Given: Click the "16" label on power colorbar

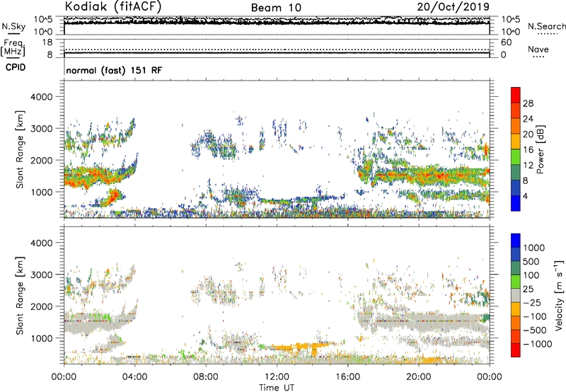Looking at the screenshot, I should click(x=528, y=150).
